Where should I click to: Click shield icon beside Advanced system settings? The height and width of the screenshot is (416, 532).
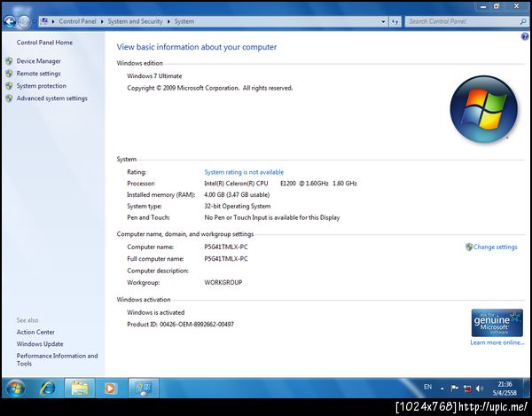tap(9, 98)
